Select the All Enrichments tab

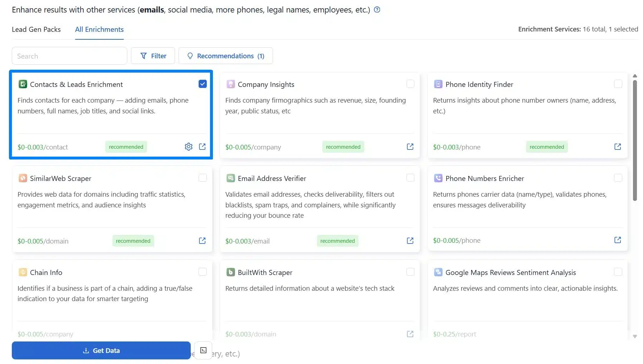click(x=99, y=29)
